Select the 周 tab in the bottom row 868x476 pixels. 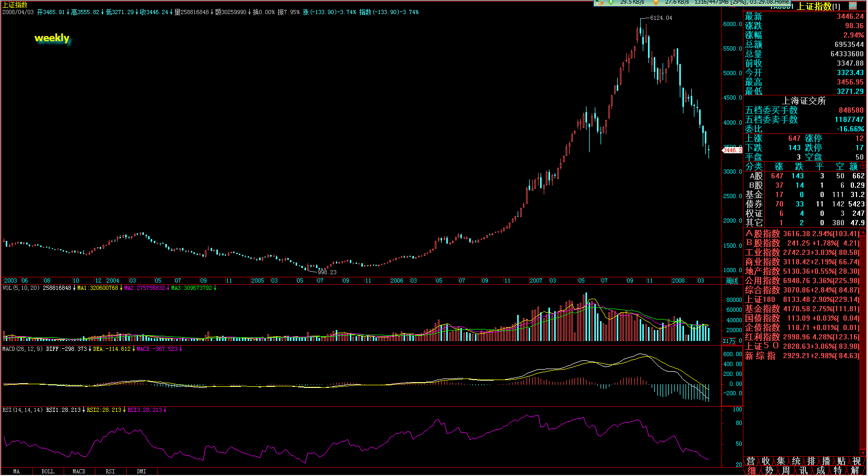click(x=786, y=470)
